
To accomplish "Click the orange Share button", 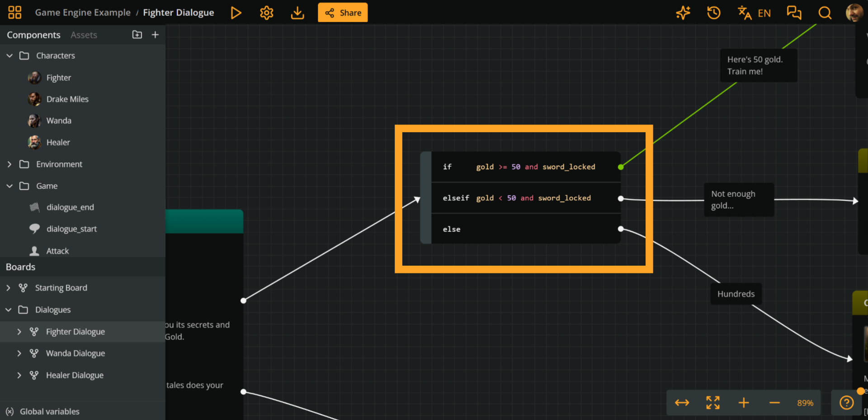I will point(343,13).
